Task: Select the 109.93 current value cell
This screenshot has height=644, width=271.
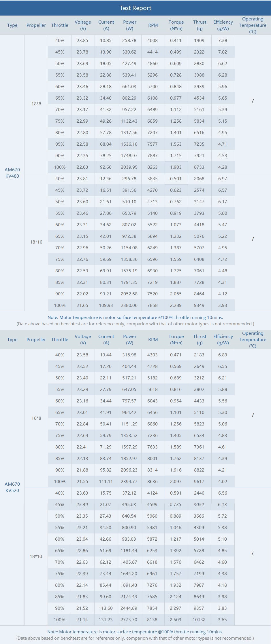Action: tap(106, 305)
